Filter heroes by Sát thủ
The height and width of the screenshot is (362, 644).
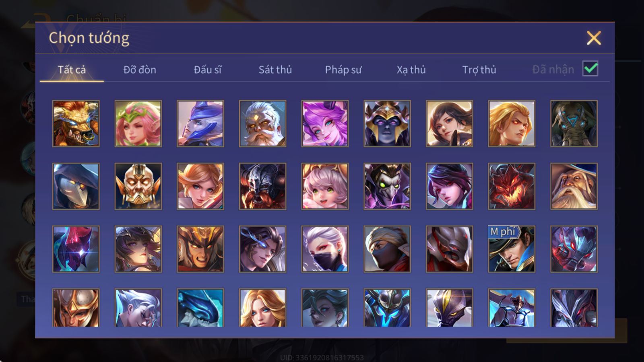(x=275, y=70)
